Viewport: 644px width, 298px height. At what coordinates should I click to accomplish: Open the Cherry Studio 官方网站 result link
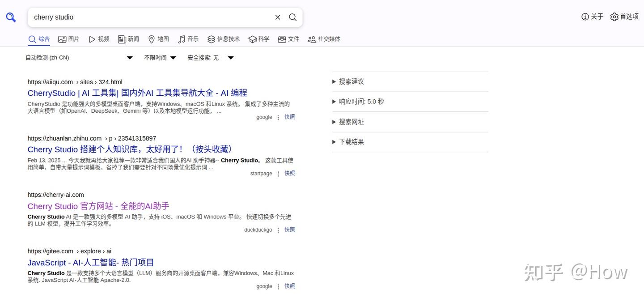click(x=98, y=206)
